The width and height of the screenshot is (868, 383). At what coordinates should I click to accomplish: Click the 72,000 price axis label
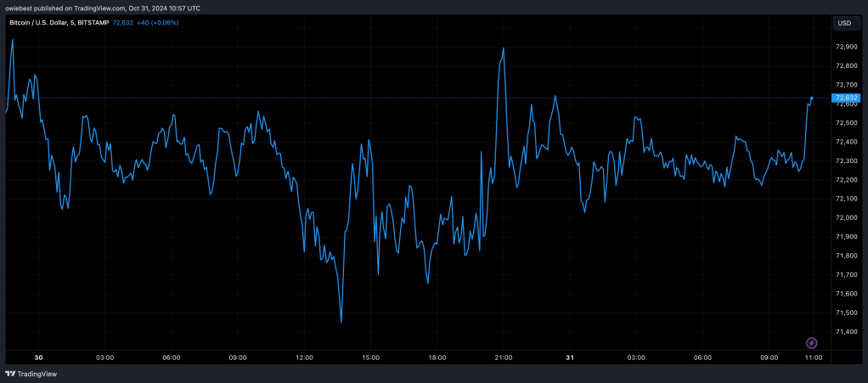coord(845,218)
